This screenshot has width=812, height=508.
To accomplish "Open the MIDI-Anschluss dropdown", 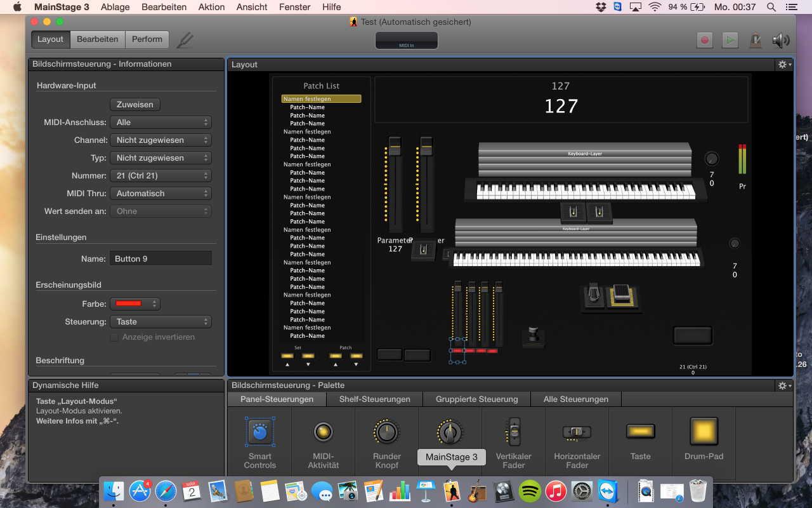I will click(160, 123).
